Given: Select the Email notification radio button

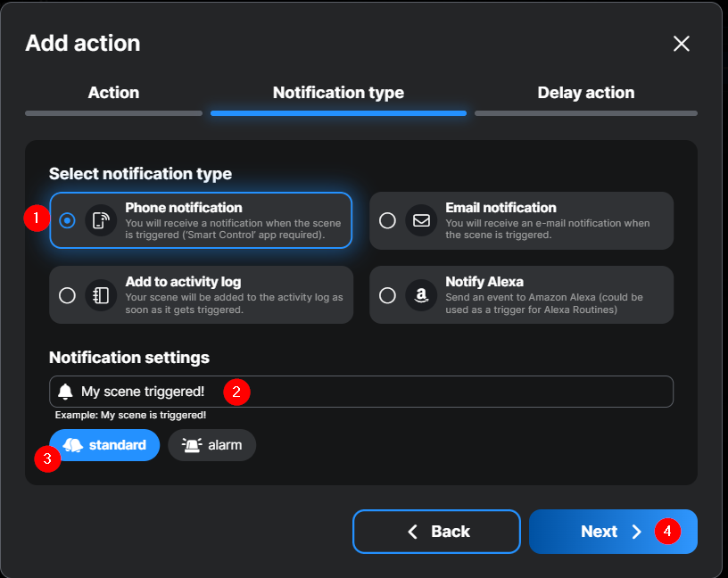Looking at the screenshot, I should (x=387, y=220).
